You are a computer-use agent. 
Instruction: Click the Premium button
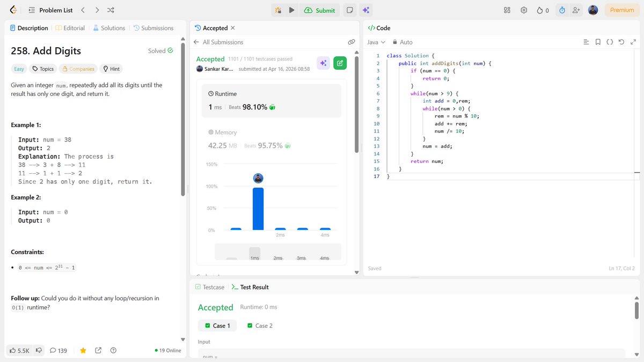point(622,10)
